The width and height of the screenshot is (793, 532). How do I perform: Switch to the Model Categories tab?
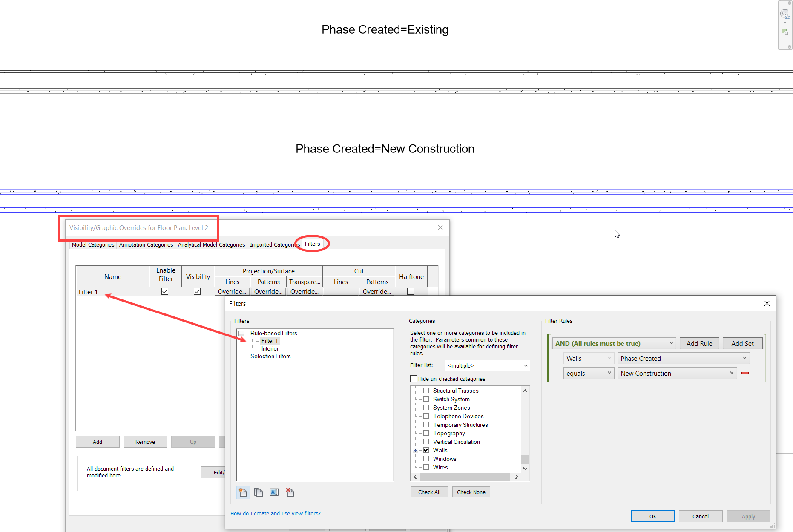point(93,244)
